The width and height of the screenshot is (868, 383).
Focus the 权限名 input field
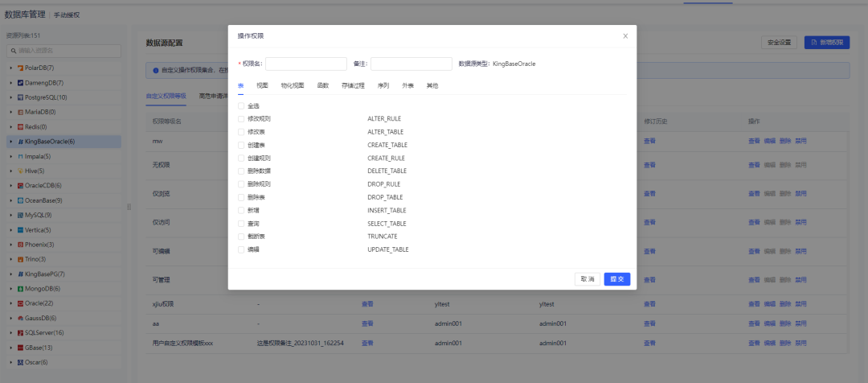(306, 64)
